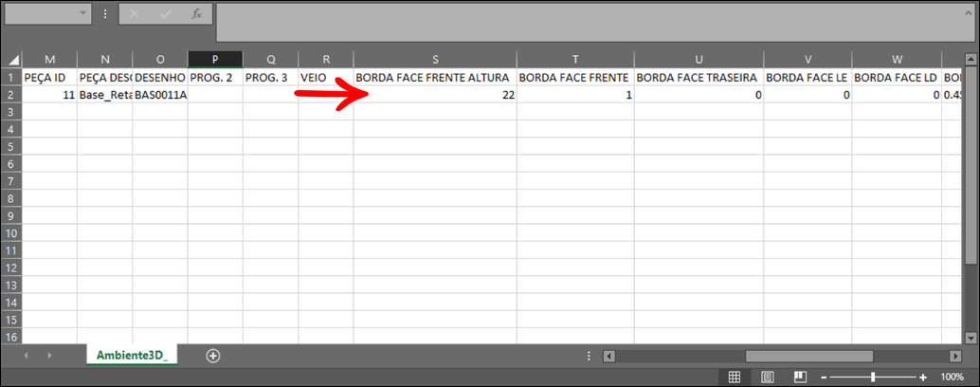Click the next sheet navigation arrow
Viewport: 980px width, 387px height.
(49, 355)
